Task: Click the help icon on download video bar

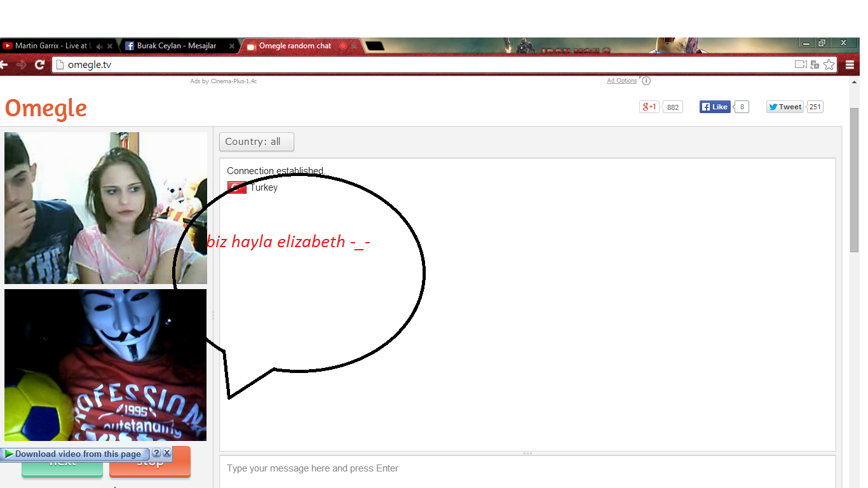Action: 156,453
